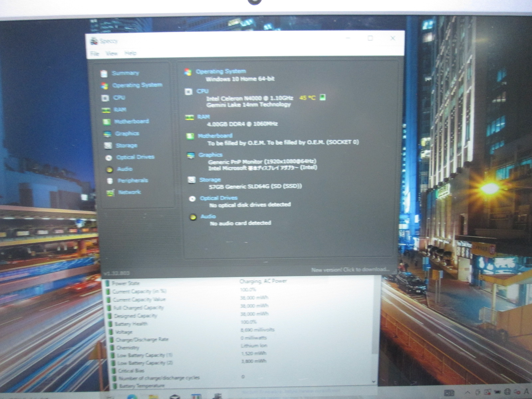Open the Help menu

coord(130,53)
